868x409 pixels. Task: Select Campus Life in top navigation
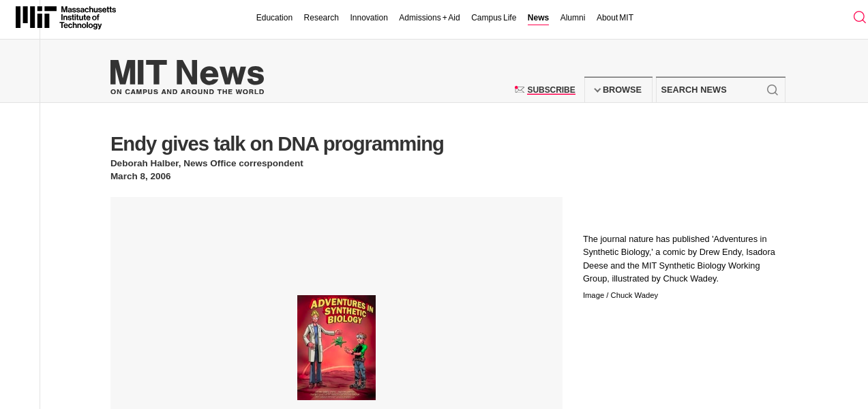tap(494, 18)
